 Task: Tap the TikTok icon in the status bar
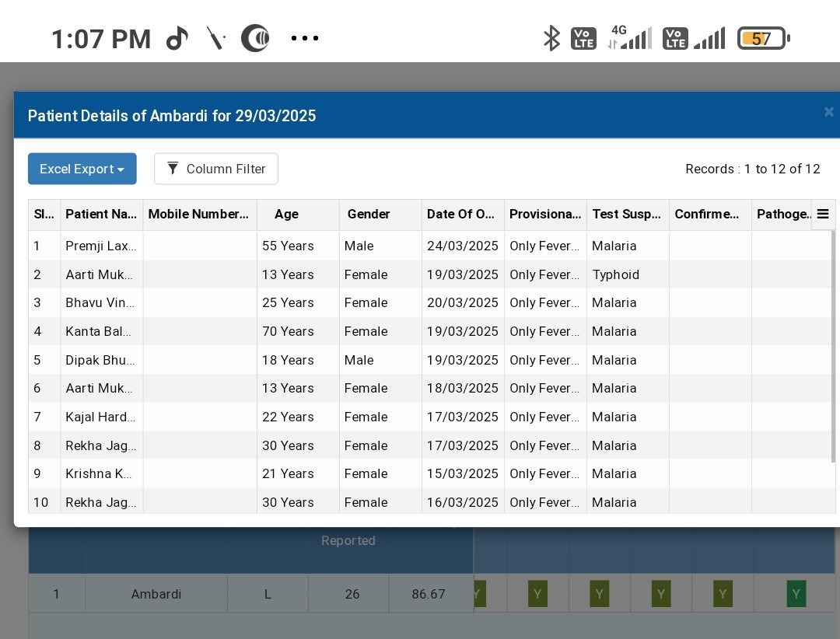coord(177,37)
